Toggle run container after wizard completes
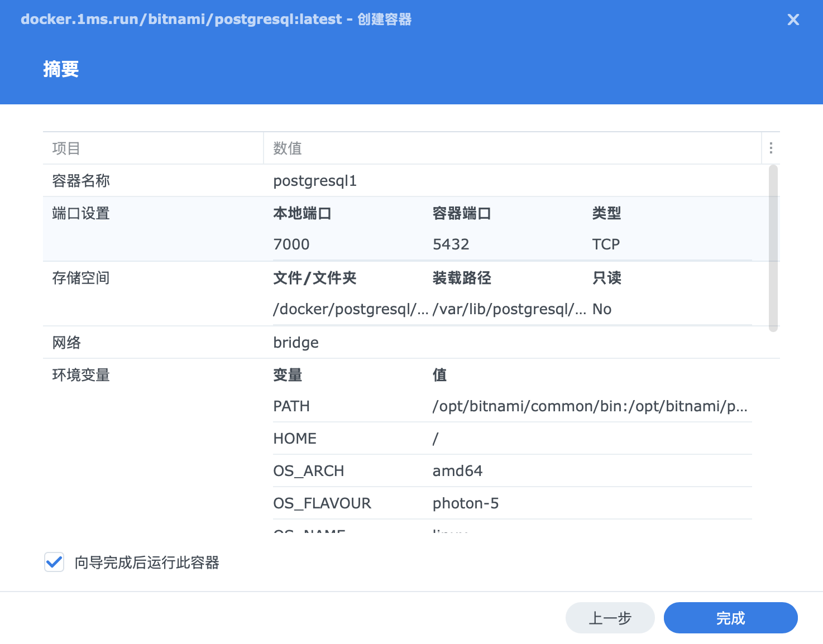The height and width of the screenshot is (644, 823). pyautogui.click(x=54, y=562)
